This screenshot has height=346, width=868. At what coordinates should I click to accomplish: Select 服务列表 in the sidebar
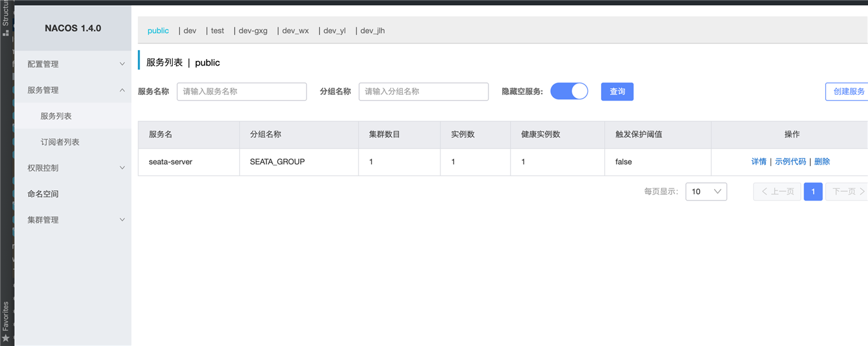point(73,116)
